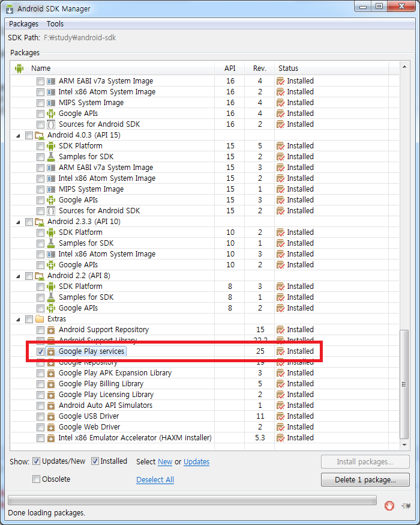Collapse the Extras group

click(x=18, y=320)
